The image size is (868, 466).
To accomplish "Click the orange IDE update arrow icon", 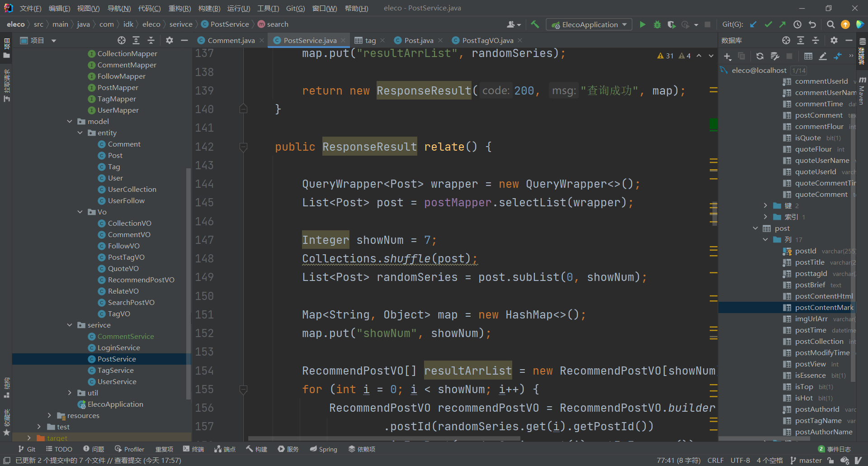I will [x=845, y=24].
